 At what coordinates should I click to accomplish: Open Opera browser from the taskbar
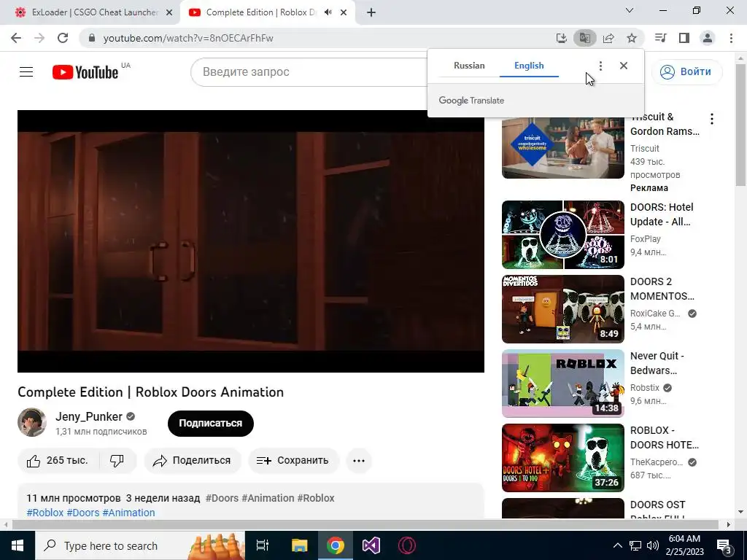click(407, 545)
